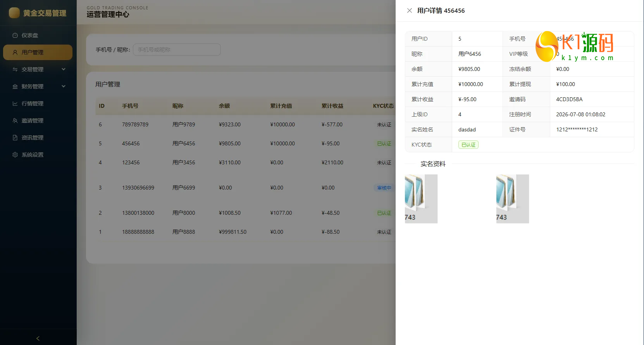Click balance ¥9323.00 in the table

coord(230,124)
